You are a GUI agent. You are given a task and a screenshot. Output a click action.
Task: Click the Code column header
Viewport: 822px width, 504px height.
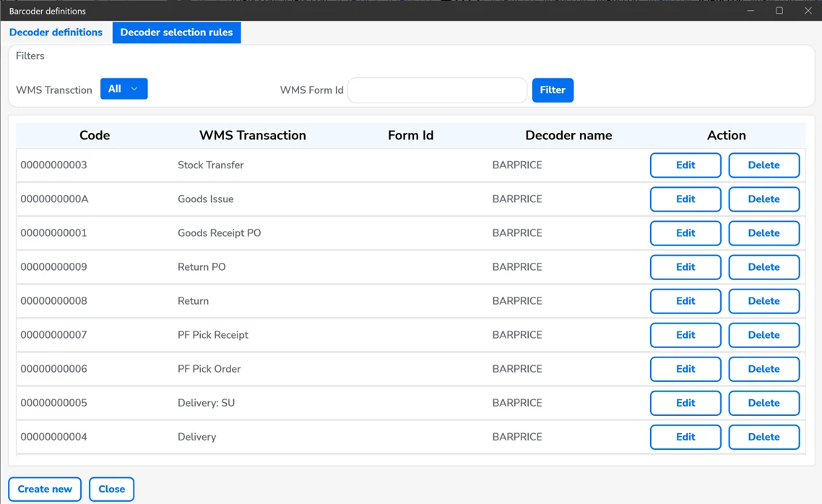95,136
